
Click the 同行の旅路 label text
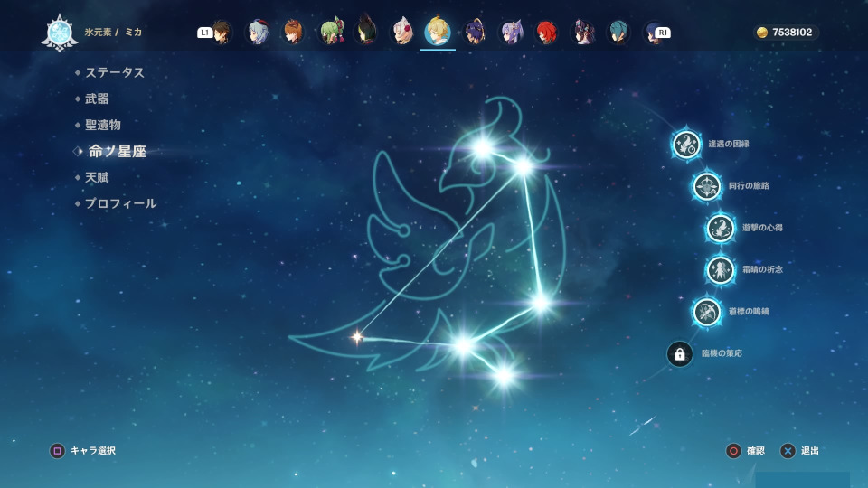pyautogui.click(x=749, y=186)
